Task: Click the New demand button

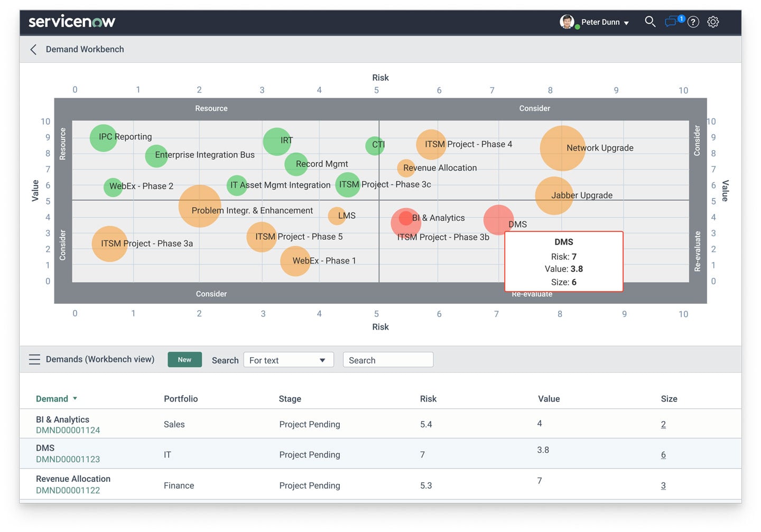Action: tap(184, 360)
